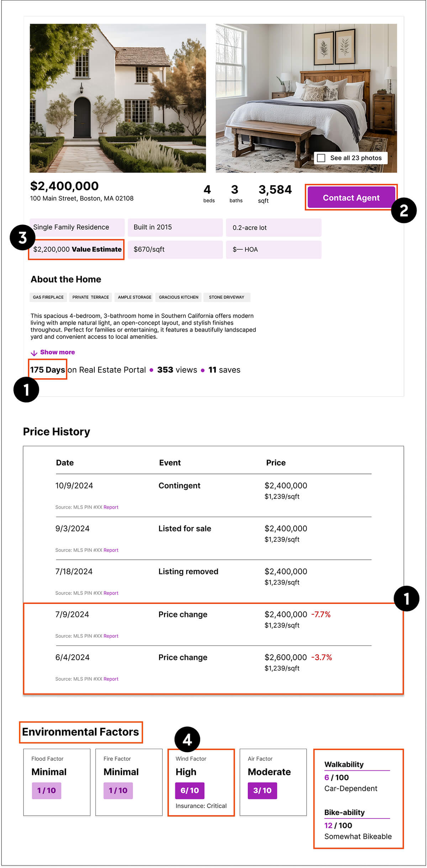Click Report link for 10/9/2024 Contingent entry

coord(111,507)
